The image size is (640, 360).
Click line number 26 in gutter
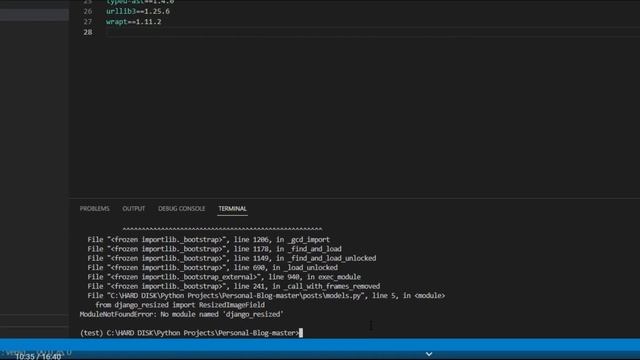point(87,11)
